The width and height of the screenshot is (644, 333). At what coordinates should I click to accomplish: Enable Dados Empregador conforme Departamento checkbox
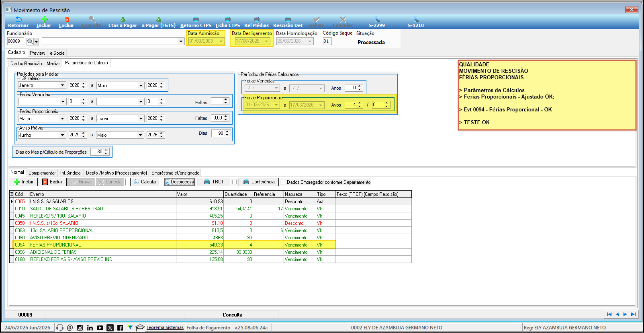[x=283, y=182]
